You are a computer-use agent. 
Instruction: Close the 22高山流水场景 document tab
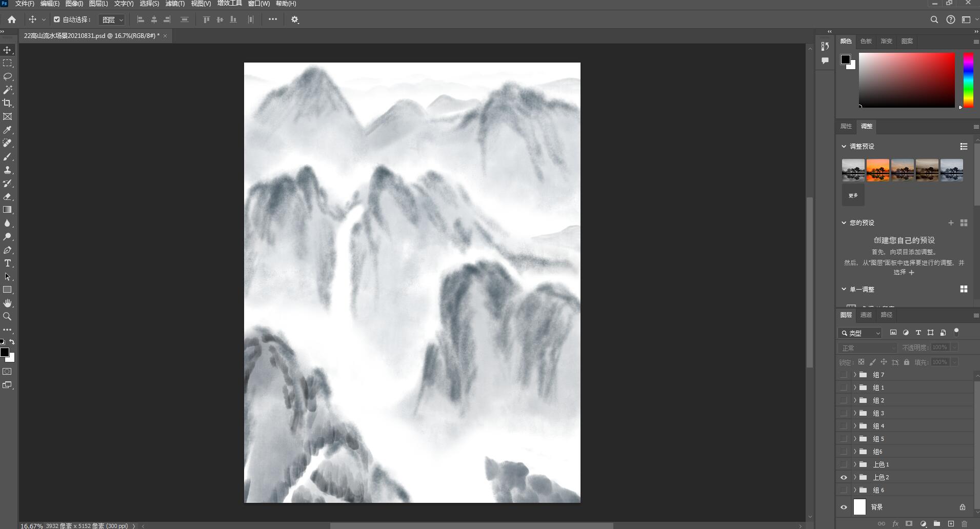point(165,36)
